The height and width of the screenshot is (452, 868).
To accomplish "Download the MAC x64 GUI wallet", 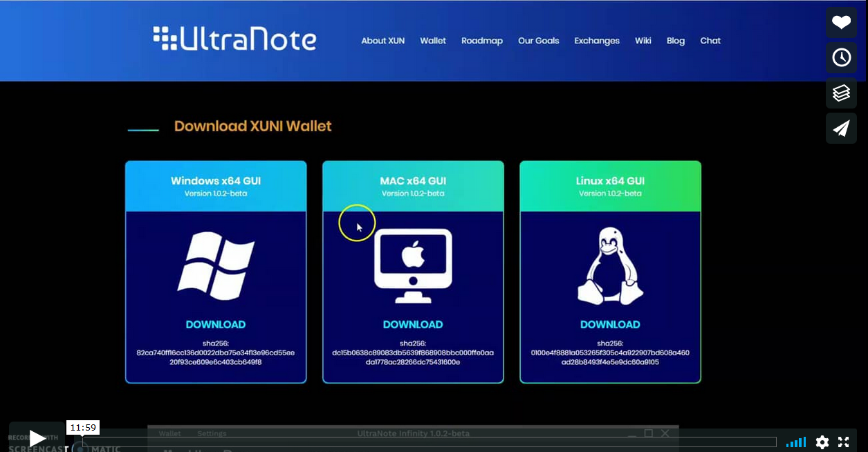I will coord(413,324).
